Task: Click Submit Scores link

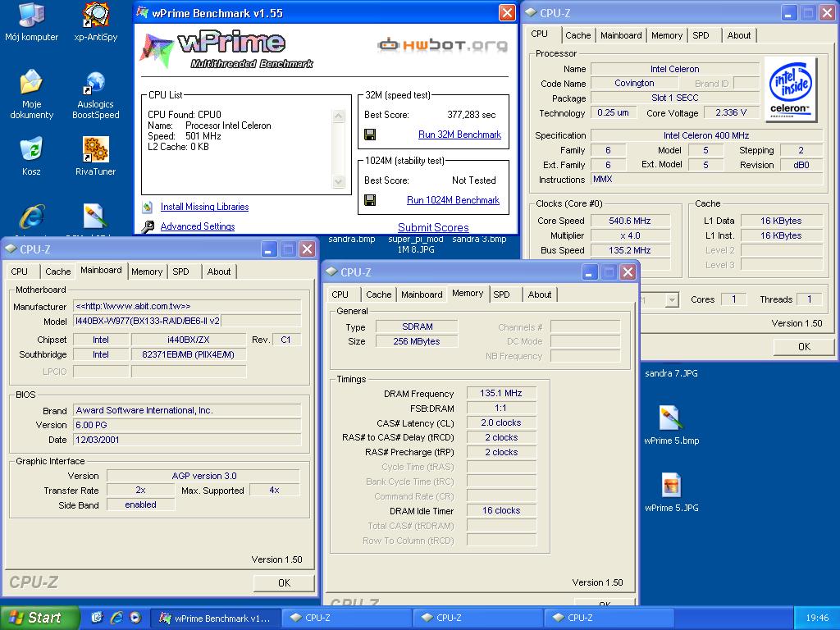Action: click(433, 227)
